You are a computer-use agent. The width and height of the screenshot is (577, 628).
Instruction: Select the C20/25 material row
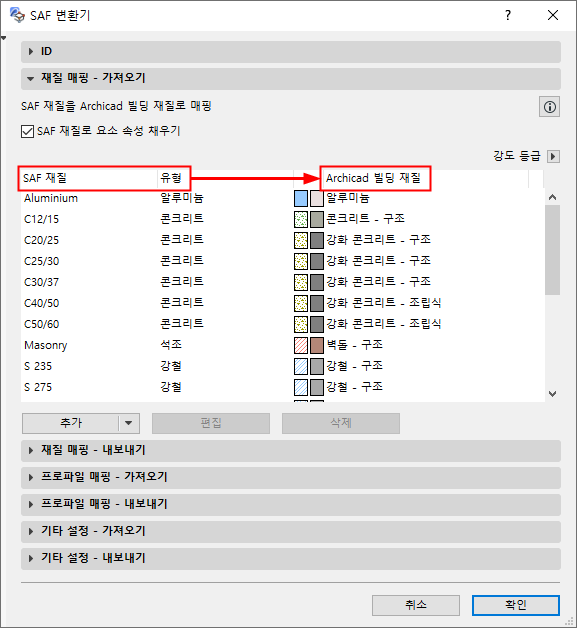(x=283, y=240)
